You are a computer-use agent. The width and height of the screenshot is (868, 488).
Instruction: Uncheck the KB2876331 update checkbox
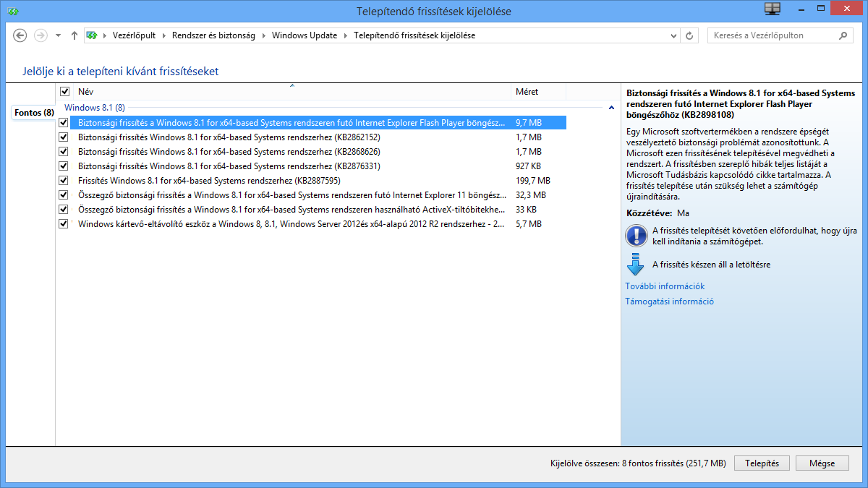(x=64, y=166)
